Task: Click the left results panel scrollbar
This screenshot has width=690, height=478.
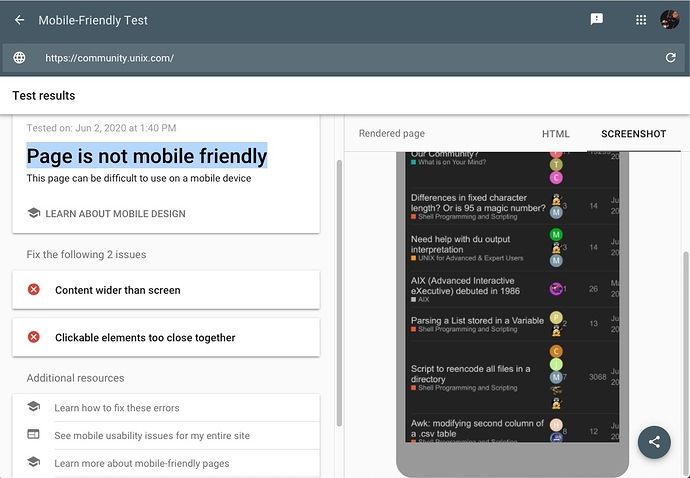Action: (339, 293)
